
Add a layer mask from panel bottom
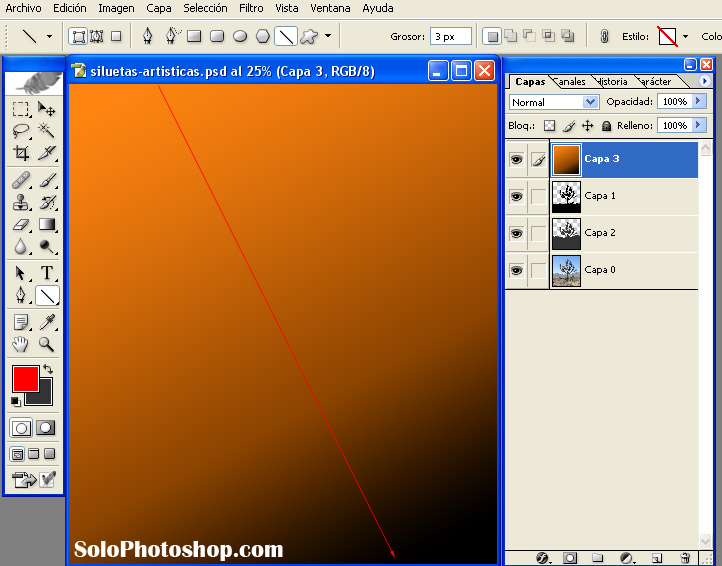tap(570, 557)
